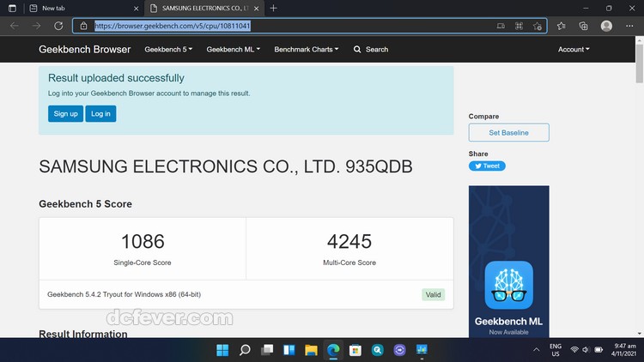Click the Windows Start button
The height and width of the screenshot is (362, 644).
pos(222,350)
